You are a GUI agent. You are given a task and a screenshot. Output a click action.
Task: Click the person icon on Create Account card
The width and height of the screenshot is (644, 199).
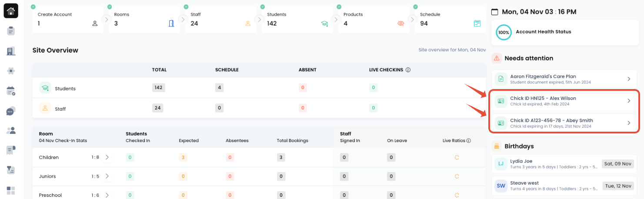click(x=95, y=23)
